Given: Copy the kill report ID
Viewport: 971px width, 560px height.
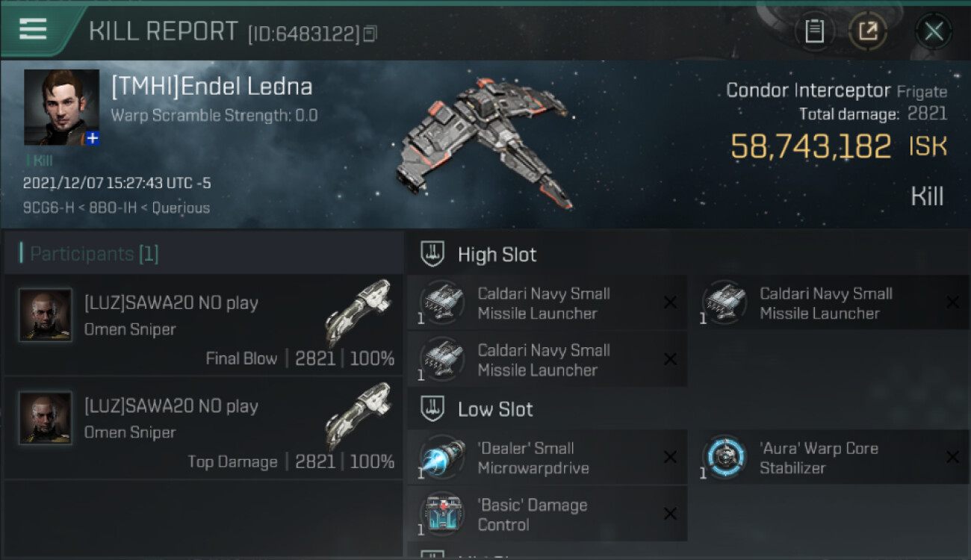Looking at the screenshot, I should [x=370, y=34].
